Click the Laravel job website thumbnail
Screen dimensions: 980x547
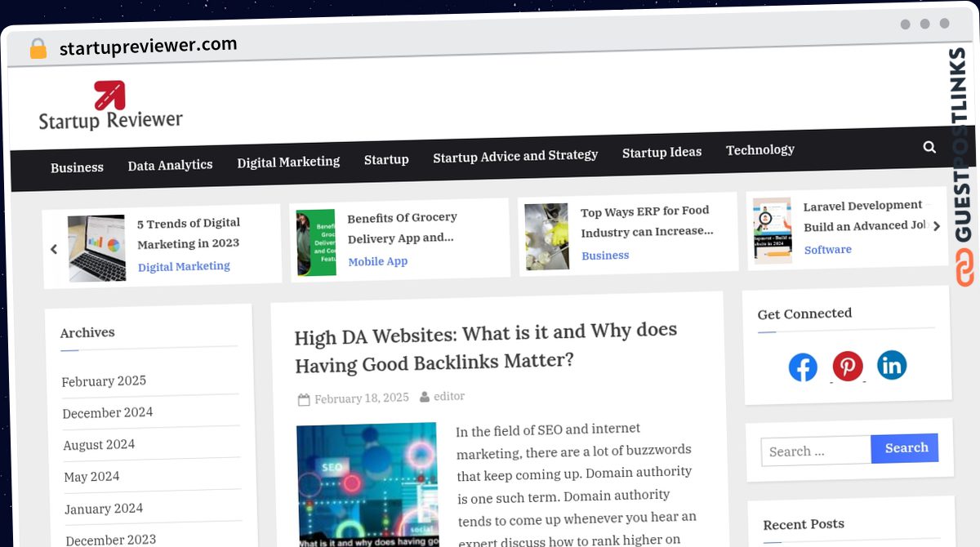click(x=772, y=230)
